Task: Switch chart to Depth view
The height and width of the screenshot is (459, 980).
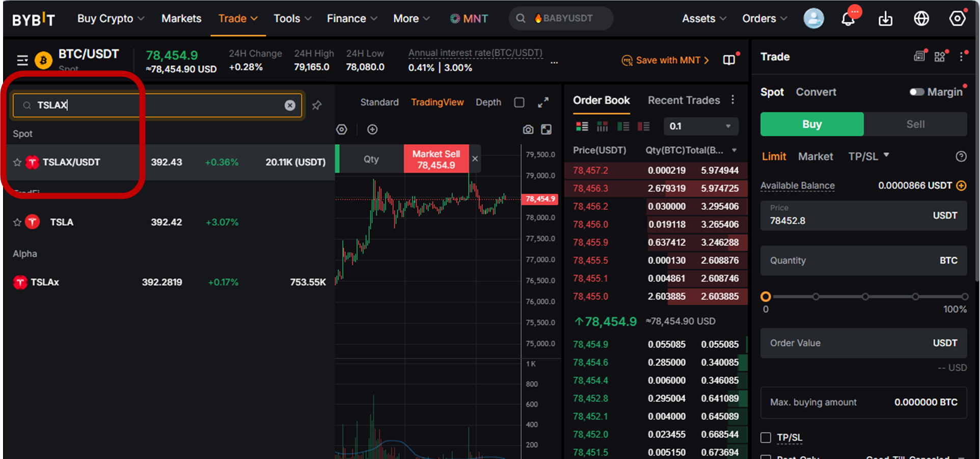Action: pyautogui.click(x=488, y=102)
